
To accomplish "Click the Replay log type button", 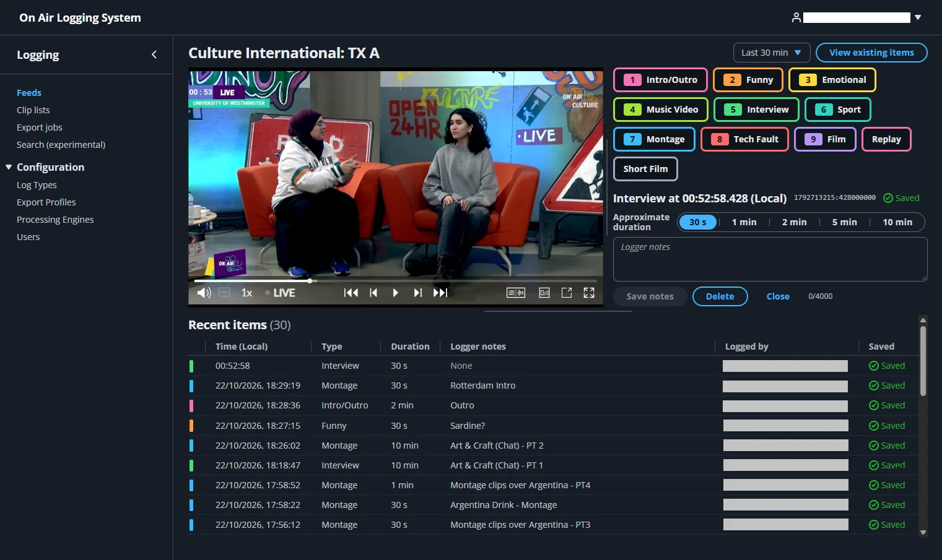I will (886, 139).
